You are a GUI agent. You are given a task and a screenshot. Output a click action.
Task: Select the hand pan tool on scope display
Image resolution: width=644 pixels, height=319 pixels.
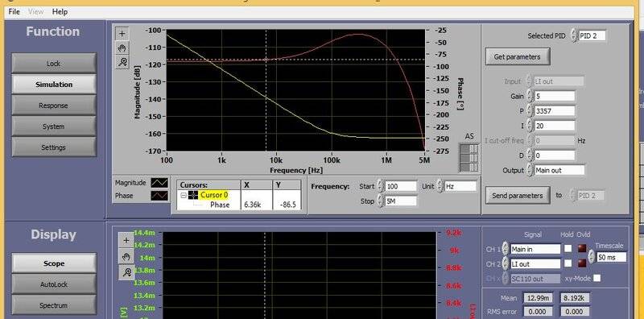pos(126,256)
